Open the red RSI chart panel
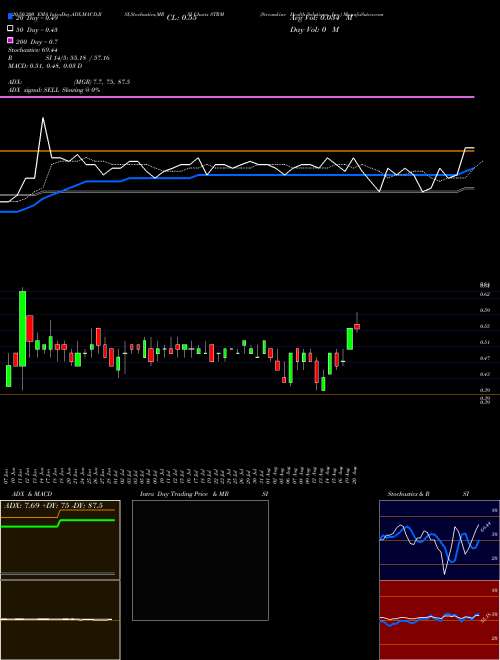The width and height of the screenshot is (500, 660). tap(439, 620)
